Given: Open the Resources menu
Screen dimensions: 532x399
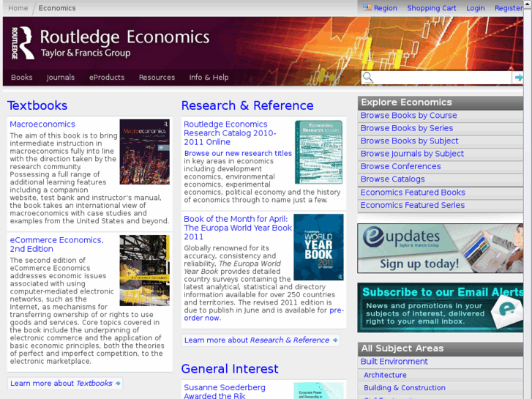Looking at the screenshot, I should (x=157, y=78).
